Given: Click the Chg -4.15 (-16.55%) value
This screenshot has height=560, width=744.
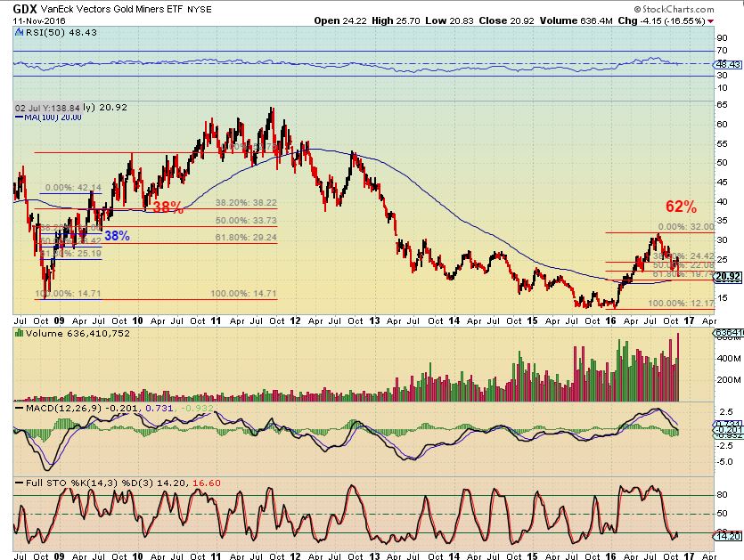Looking at the screenshot, I should pyautogui.click(x=661, y=20).
